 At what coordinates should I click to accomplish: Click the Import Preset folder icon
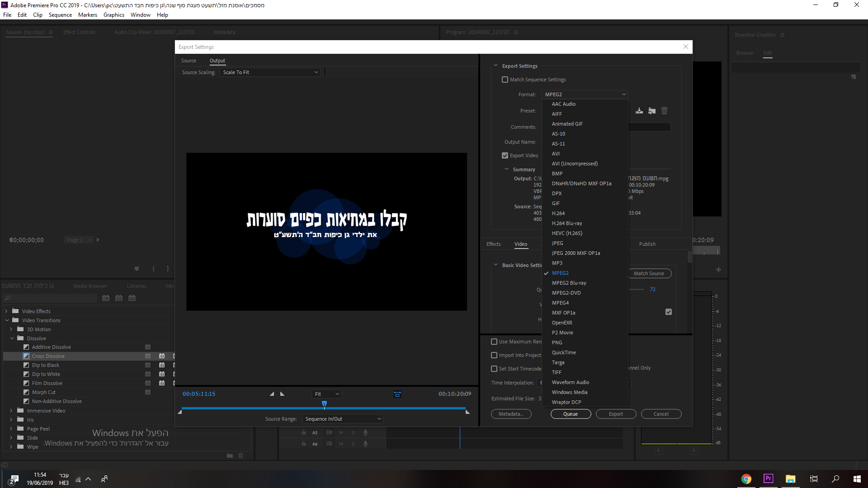(x=651, y=111)
